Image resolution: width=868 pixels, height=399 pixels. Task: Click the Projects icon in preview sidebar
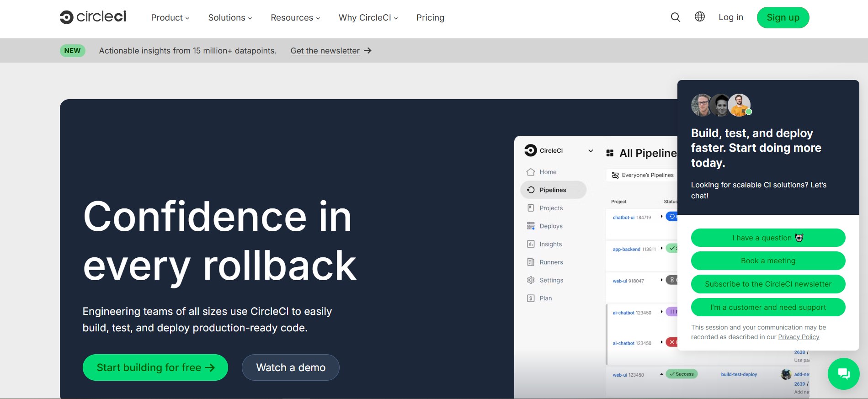click(531, 208)
